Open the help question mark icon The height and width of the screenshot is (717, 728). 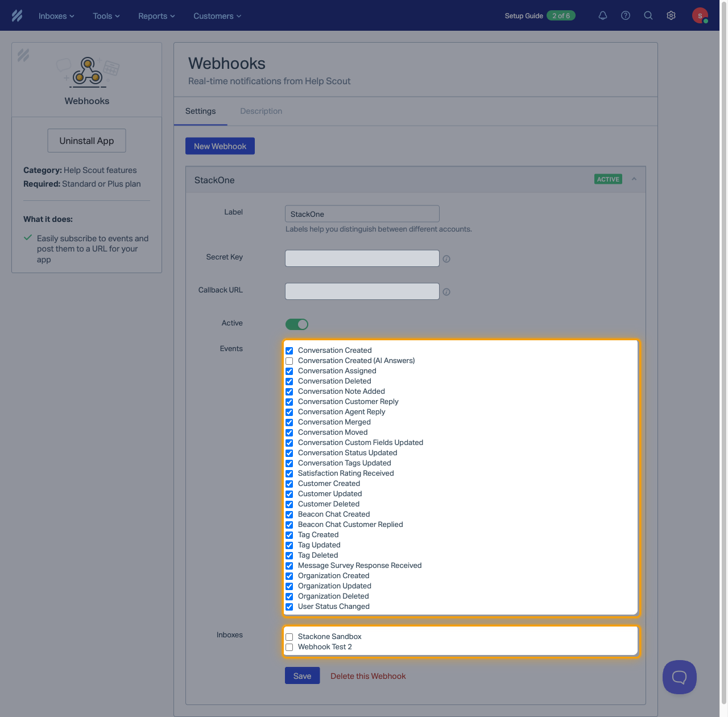(626, 16)
